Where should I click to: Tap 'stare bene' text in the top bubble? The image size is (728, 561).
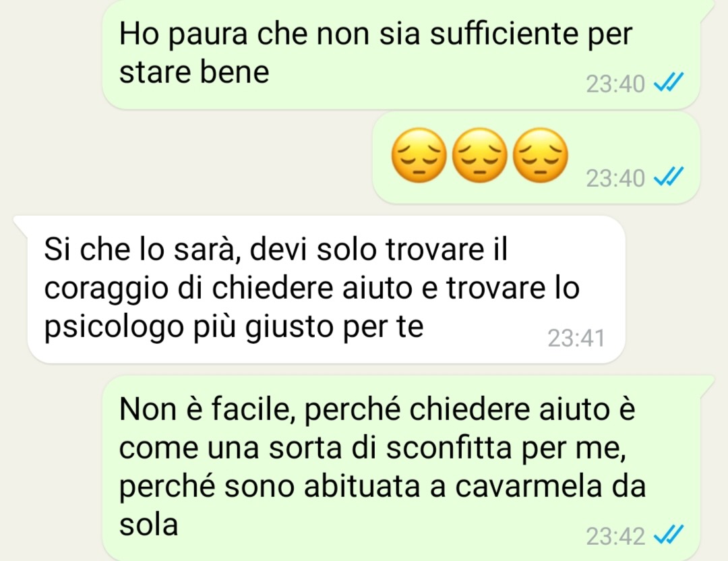click(x=194, y=72)
